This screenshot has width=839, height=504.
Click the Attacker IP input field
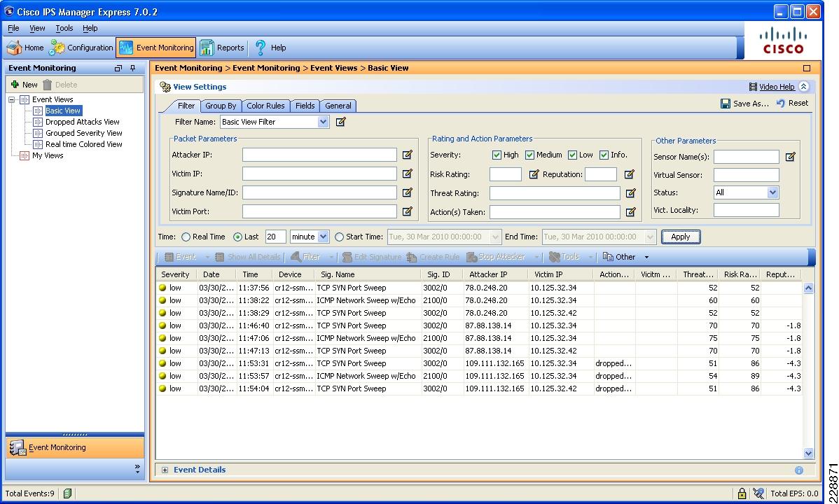(319, 155)
